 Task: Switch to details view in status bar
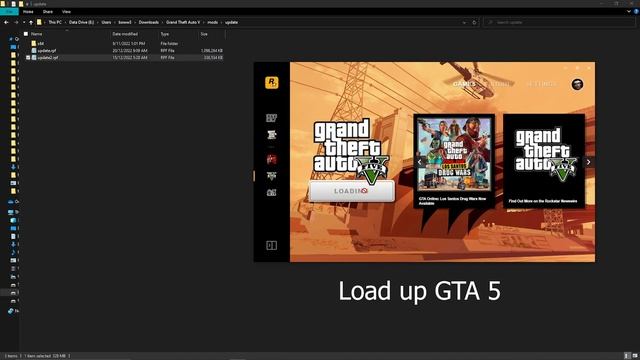(627, 356)
